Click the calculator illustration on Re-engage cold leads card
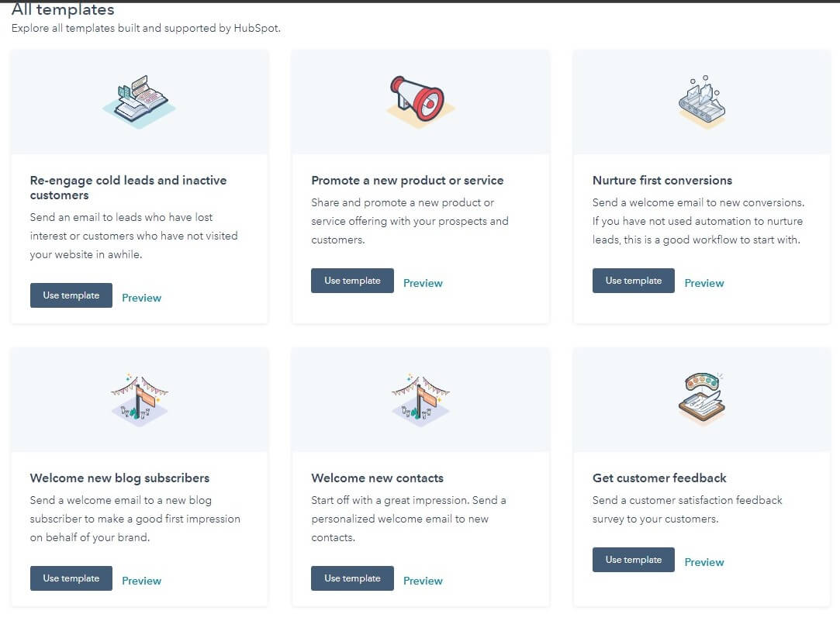 [139, 100]
